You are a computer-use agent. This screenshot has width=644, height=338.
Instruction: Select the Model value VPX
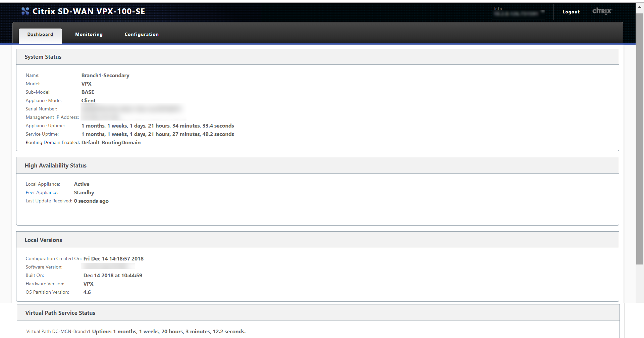[x=86, y=84]
